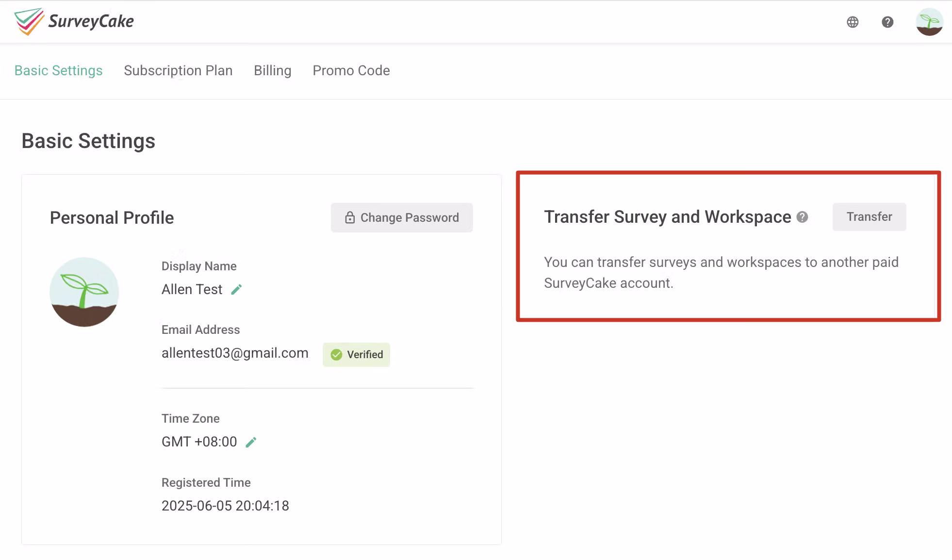Click the GMT +08:00 time zone value

coord(199,442)
